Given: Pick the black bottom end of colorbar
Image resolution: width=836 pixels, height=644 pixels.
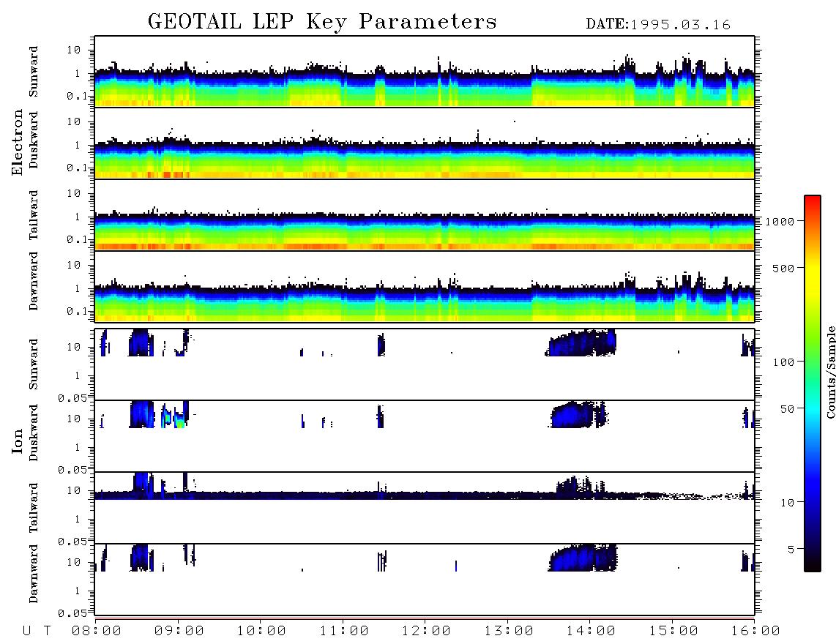Looking at the screenshot, I should 813,566.
